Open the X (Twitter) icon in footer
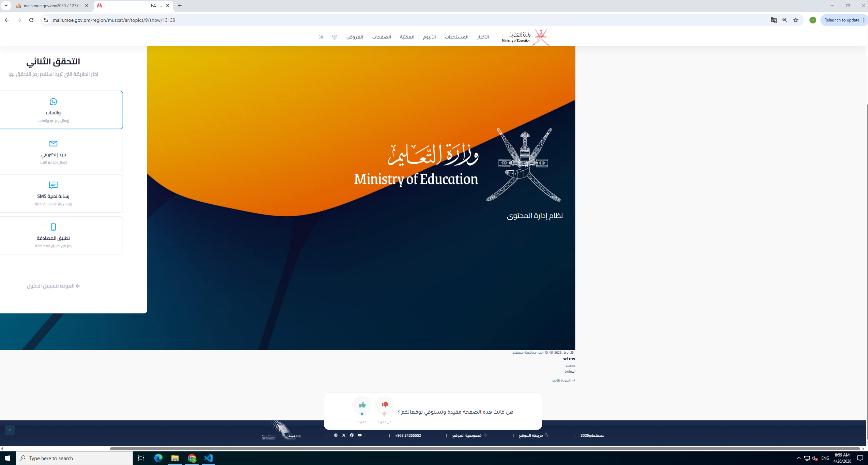This screenshot has width=868, height=465. [344, 435]
